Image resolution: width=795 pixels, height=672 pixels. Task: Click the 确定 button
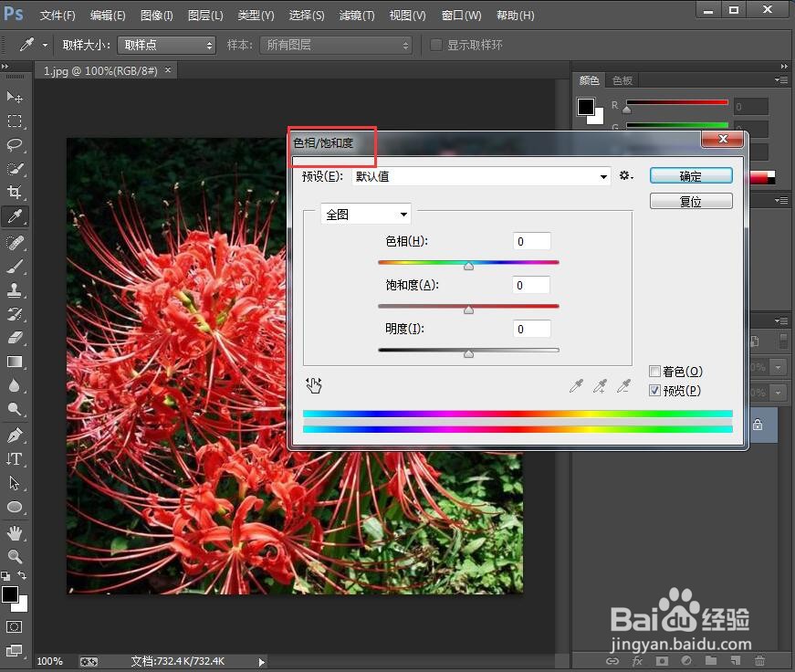coord(691,176)
